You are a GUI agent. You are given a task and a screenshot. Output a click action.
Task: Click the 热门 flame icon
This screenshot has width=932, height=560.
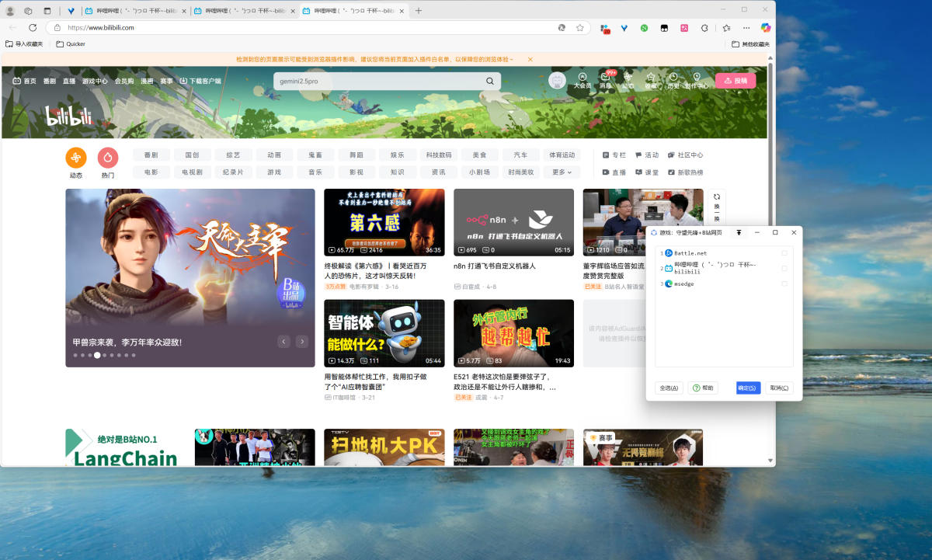pos(108,158)
